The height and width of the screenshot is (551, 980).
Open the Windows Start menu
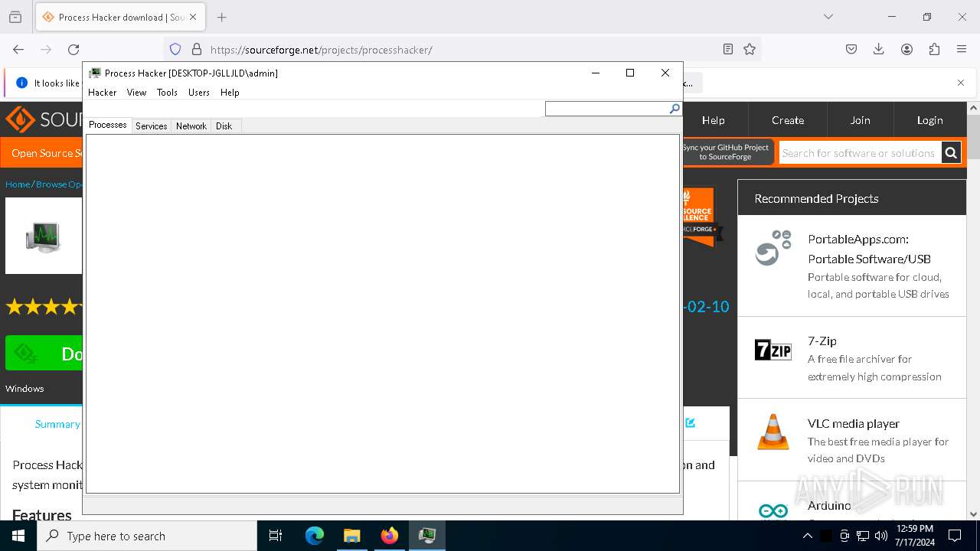pyautogui.click(x=18, y=536)
